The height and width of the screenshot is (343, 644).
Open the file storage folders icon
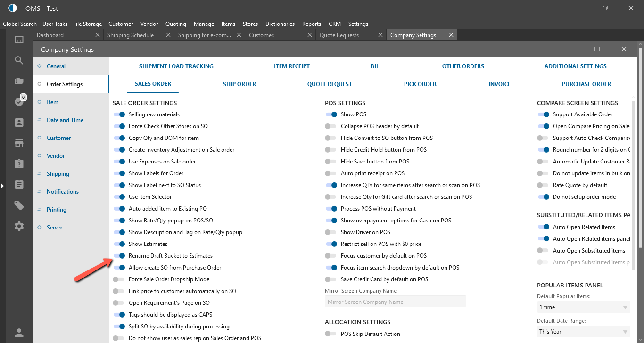coord(19,81)
